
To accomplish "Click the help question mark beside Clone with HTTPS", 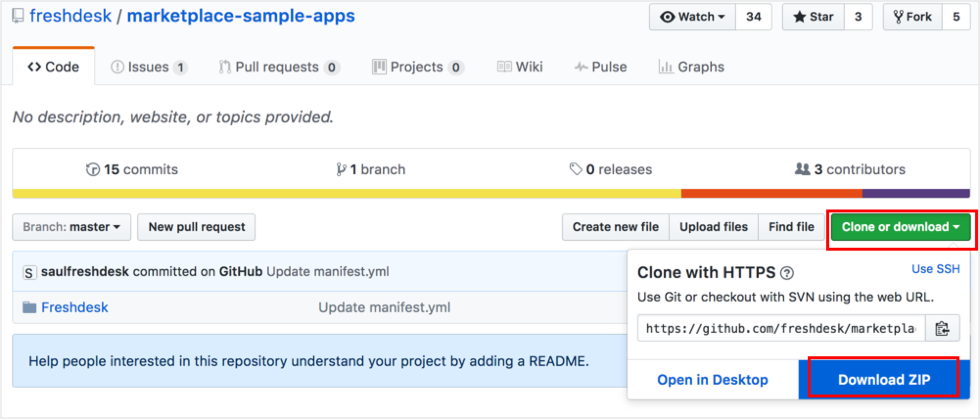I will 787,273.
